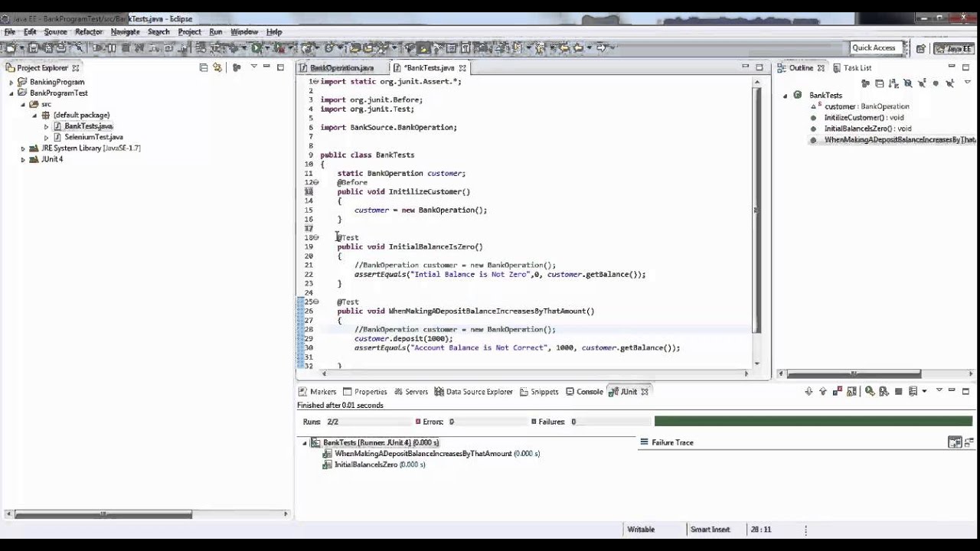Toggle Scroll Lock icon in JUnit view
Image resolution: width=980 pixels, height=551 pixels.
851,391
